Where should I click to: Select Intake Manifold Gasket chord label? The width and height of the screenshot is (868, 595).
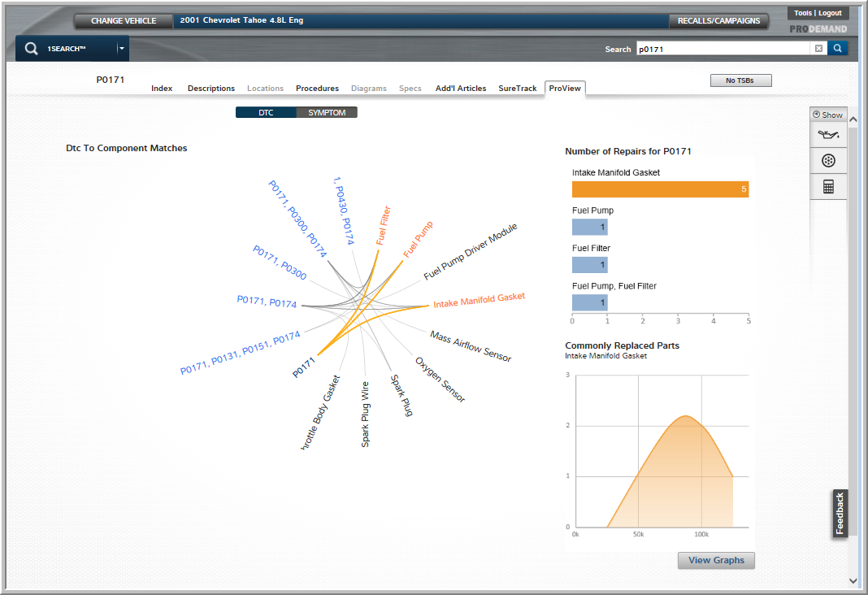479,300
